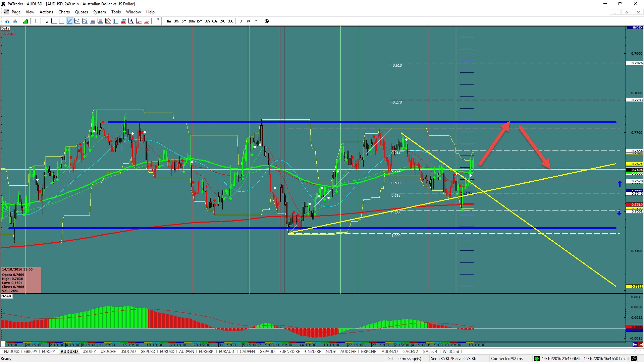Click the blue up arrow marker at 0.7578
644x362 pixels.
pyautogui.click(x=620, y=184)
